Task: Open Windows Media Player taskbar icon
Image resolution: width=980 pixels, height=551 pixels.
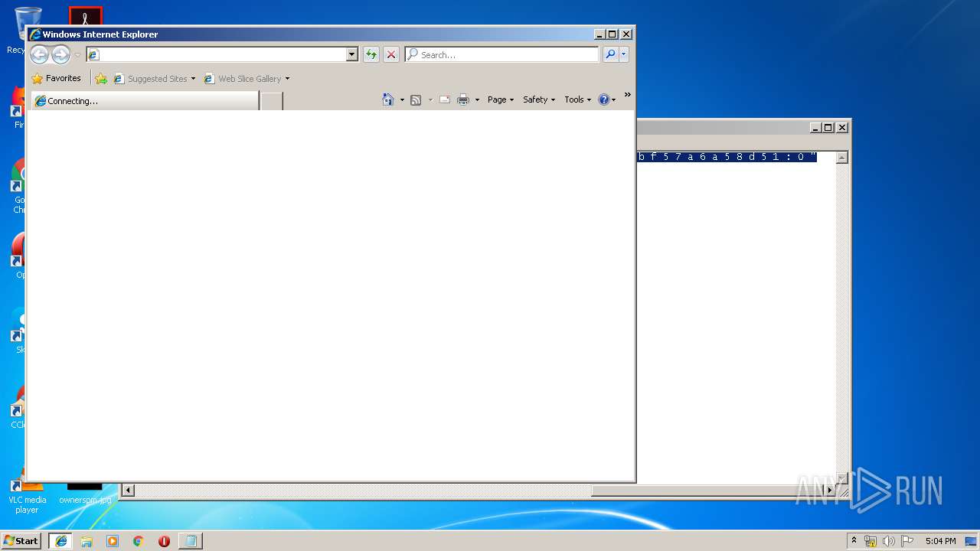Action: (113, 541)
